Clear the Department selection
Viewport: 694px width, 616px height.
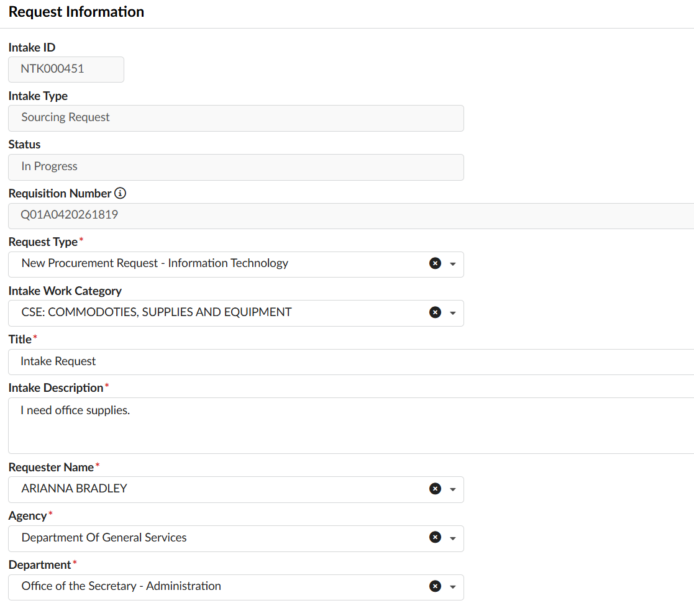[435, 586]
